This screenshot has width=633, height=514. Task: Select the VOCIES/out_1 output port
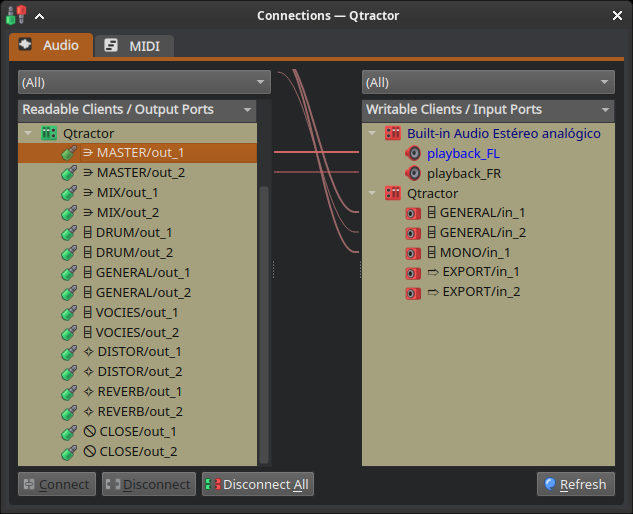click(137, 312)
